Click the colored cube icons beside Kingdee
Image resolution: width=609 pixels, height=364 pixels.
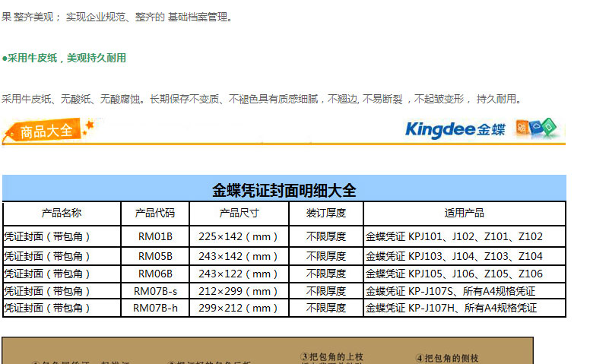tap(536, 128)
